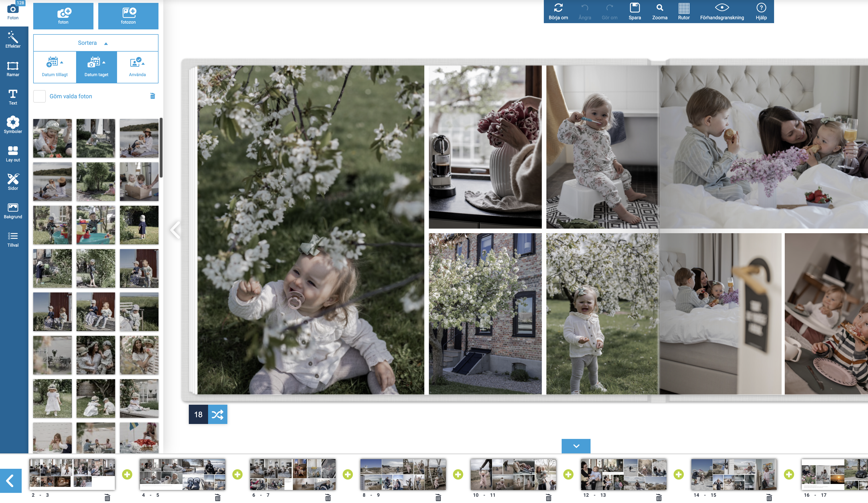Click the Ångra undo button
The height and width of the screenshot is (503, 868).
pos(585,12)
